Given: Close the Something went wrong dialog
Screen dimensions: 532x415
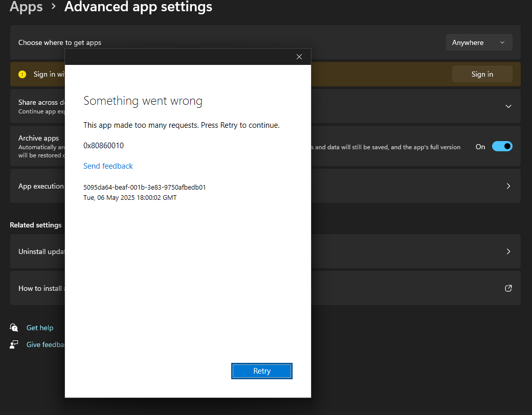Looking at the screenshot, I should [x=299, y=57].
